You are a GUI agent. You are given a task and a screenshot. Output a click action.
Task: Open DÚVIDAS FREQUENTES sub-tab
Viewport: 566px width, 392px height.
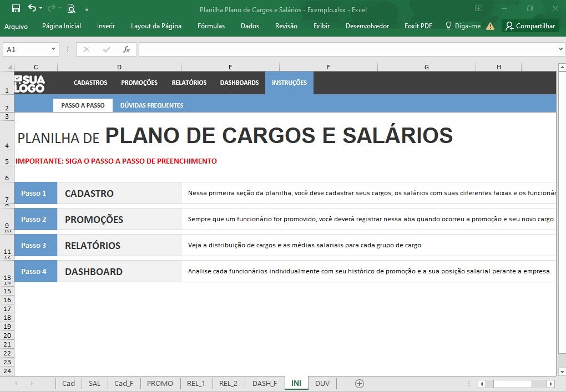(151, 105)
